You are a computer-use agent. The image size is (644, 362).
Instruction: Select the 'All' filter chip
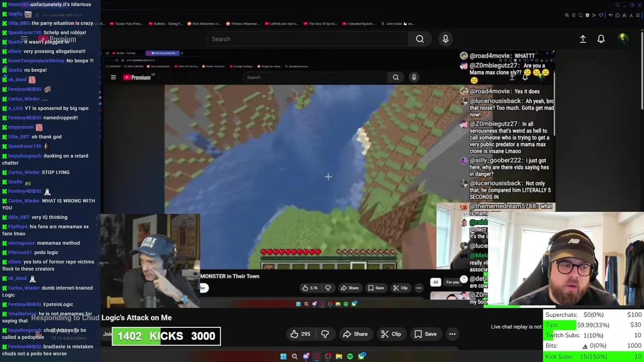[x=436, y=282]
